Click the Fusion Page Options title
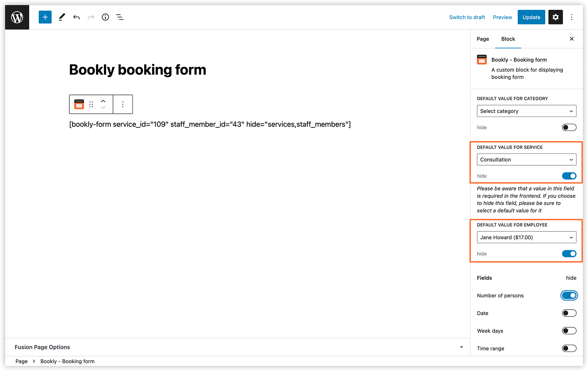588x371 pixels. coord(42,347)
